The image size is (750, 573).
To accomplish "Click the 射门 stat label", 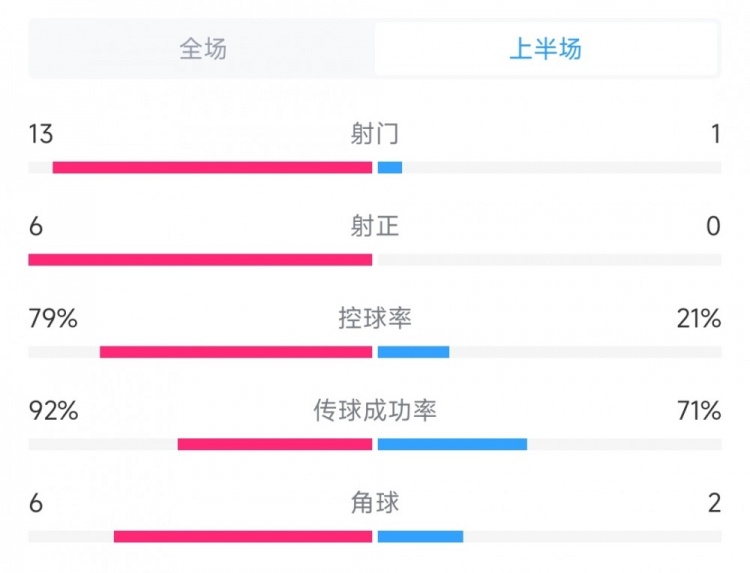I will pyautogui.click(x=375, y=134).
